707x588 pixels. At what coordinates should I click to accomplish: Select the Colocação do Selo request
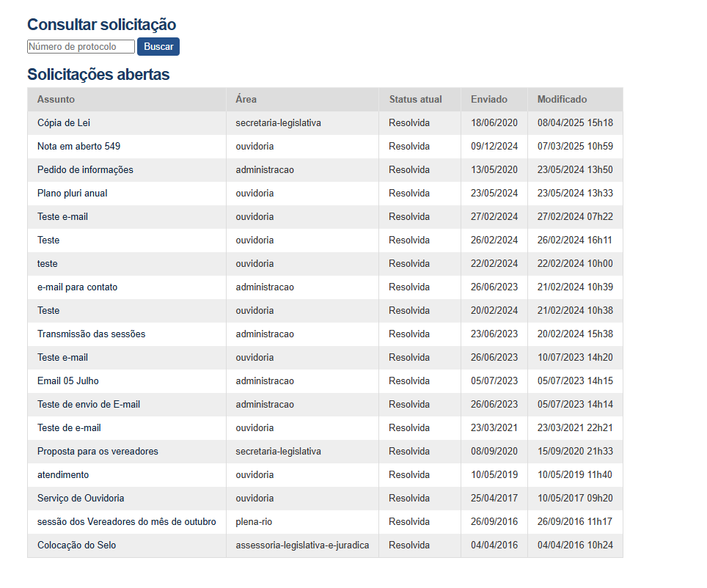[x=76, y=545]
